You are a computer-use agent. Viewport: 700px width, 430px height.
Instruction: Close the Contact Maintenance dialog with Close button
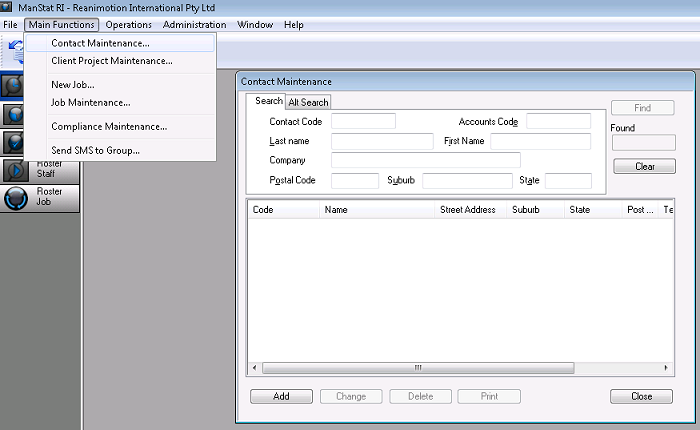(x=641, y=396)
